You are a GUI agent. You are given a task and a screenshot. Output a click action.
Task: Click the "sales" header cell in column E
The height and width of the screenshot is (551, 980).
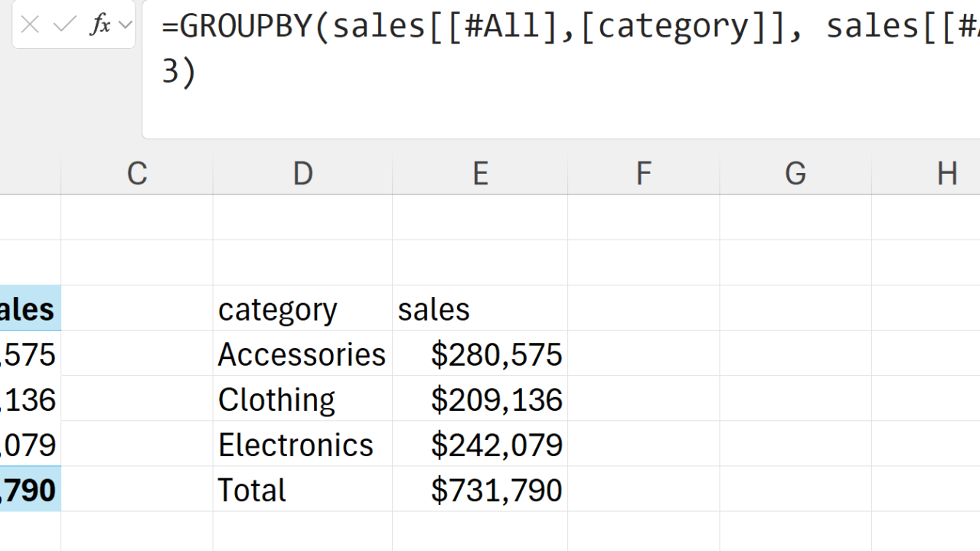480,309
